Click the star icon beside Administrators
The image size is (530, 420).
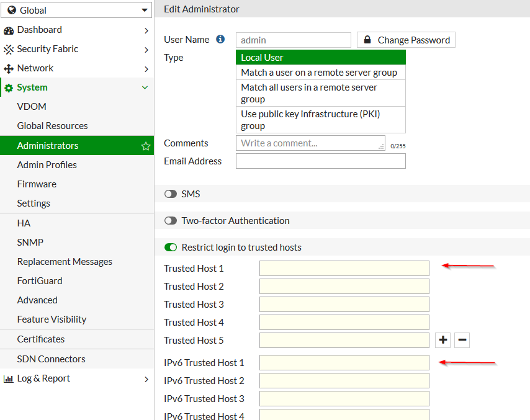pos(145,145)
